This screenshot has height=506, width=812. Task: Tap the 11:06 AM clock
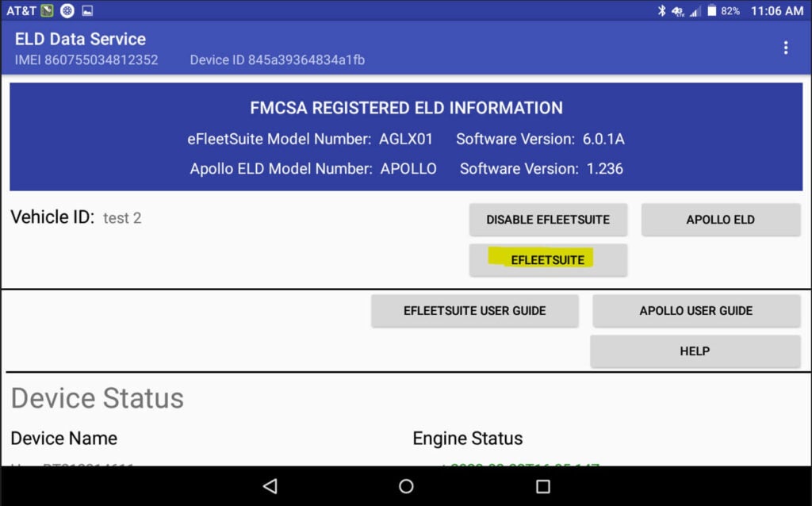[776, 11]
